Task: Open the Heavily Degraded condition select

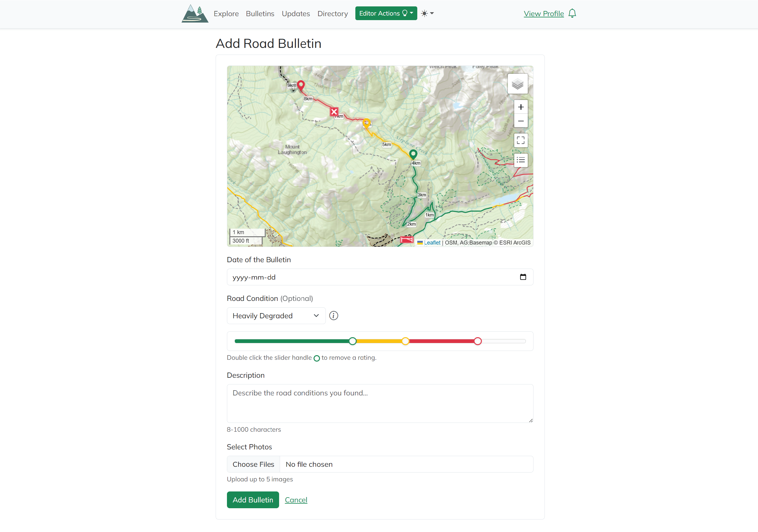Action: [x=276, y=316]
